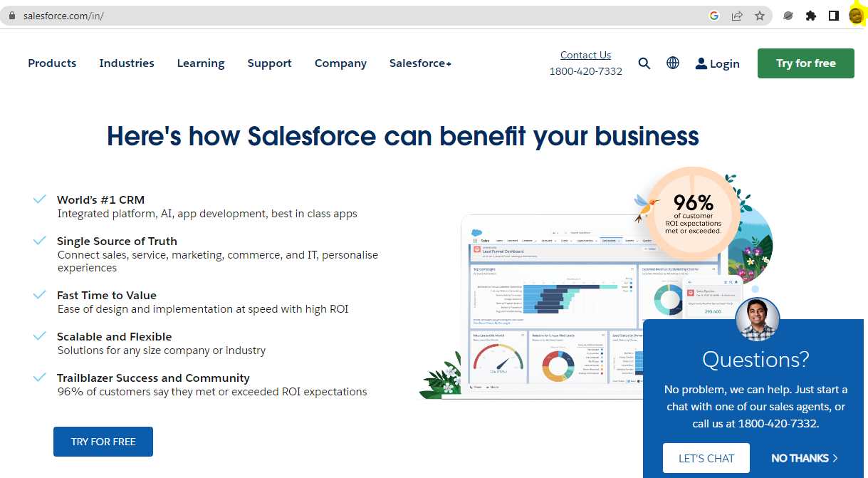
Task: Click the green Try for free button
Action: (x=805, y=63)
